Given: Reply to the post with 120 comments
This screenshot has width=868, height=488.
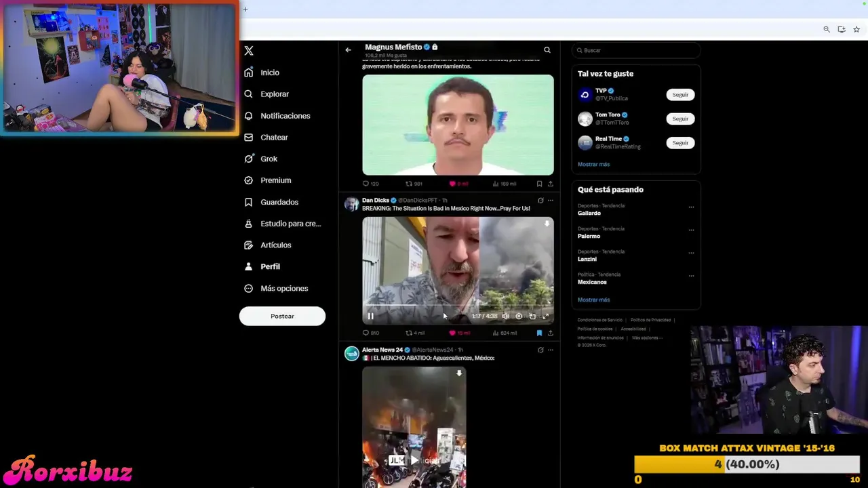Looking at the screenshot, I should point(370,184).
